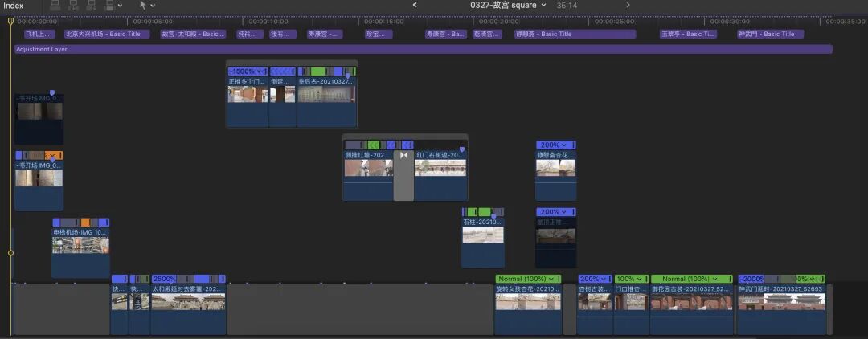Image resolution: width=868 pixels, height=339 pixels.
Task: Go forward in timeline history
Action: tap(628, 5)
